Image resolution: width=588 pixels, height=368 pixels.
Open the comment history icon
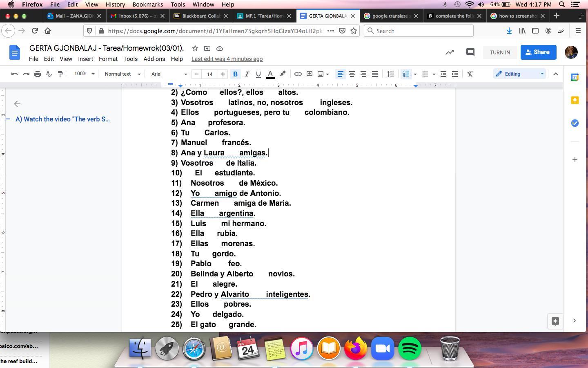point(470,52)
